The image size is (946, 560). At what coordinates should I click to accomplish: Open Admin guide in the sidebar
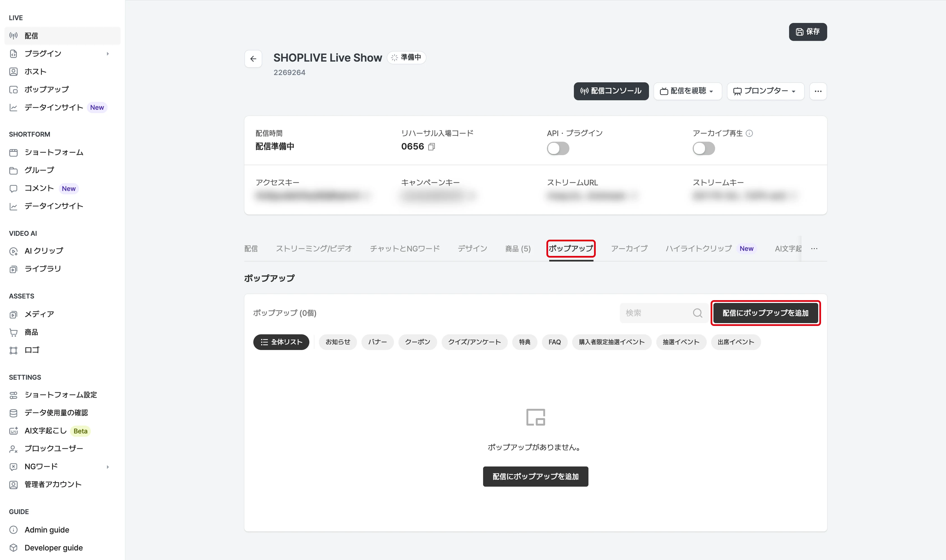click(x=62, y=530)
